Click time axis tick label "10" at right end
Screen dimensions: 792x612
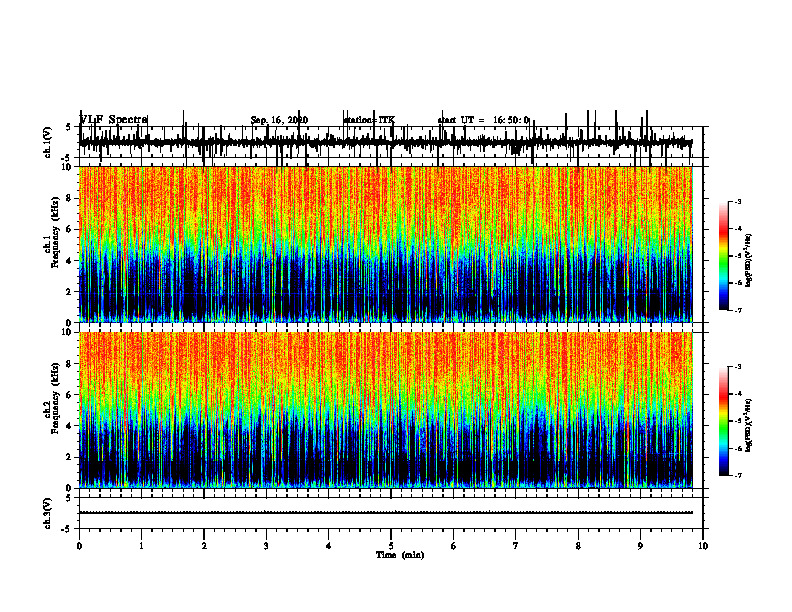click(x=703, y=546)
